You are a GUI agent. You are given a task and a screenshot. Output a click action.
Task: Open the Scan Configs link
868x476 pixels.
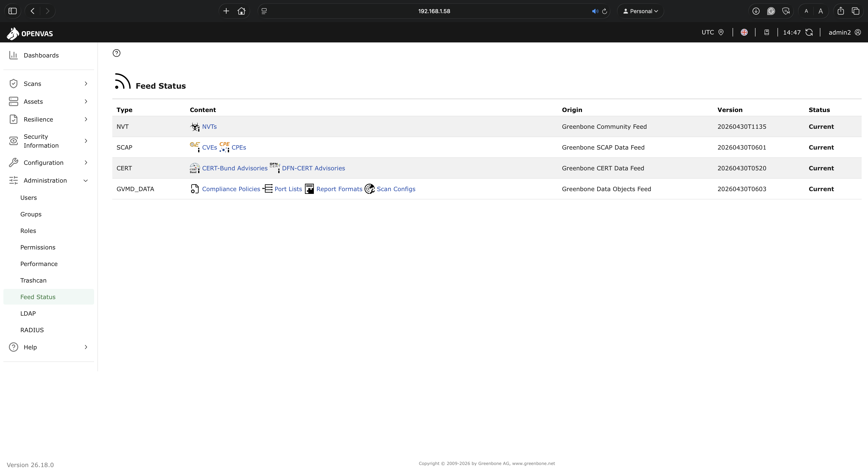tap(396, 189)
